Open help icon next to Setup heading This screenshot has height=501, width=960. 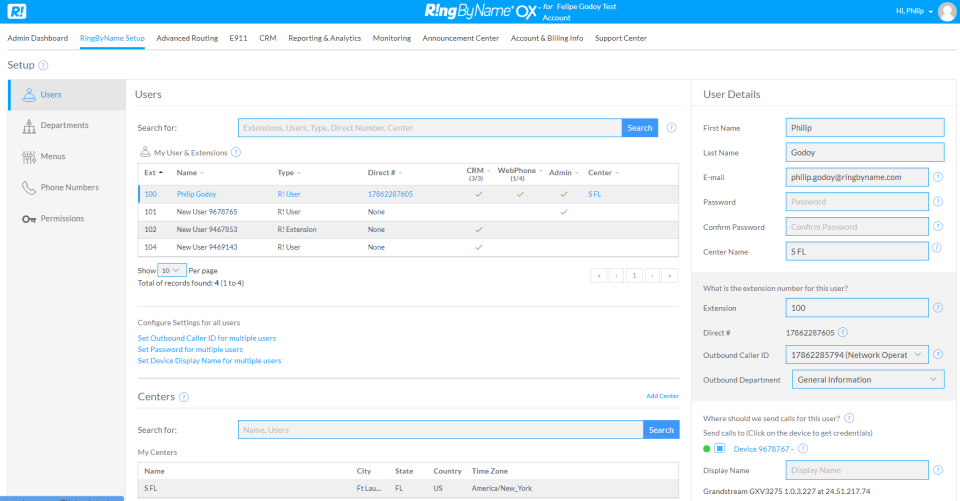(x=43, y=65)
